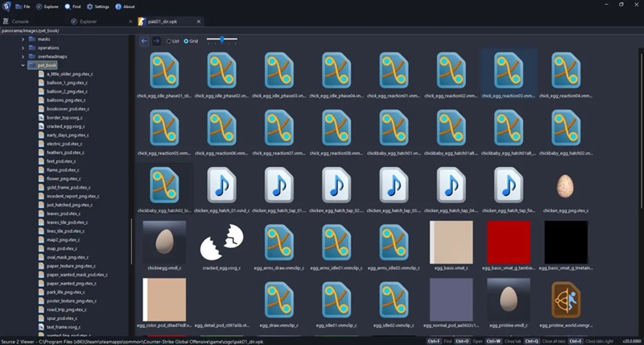644x345 pixels.
Task: Close the pak01_dir.vpk tab
Action: point(199,22)
